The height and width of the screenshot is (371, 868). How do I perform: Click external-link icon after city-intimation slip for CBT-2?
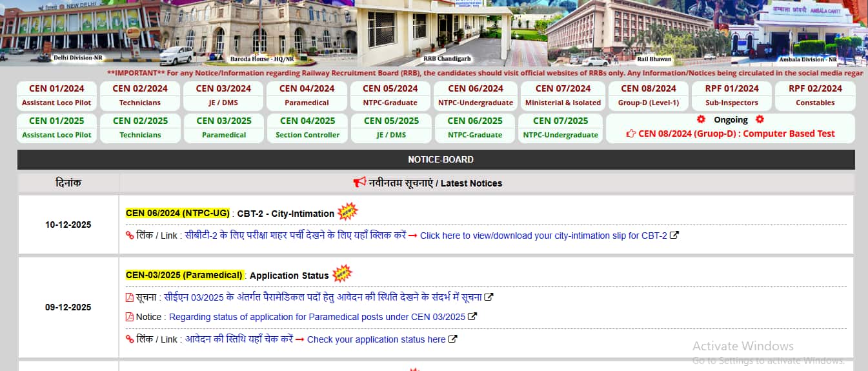[x=674, y=235]
